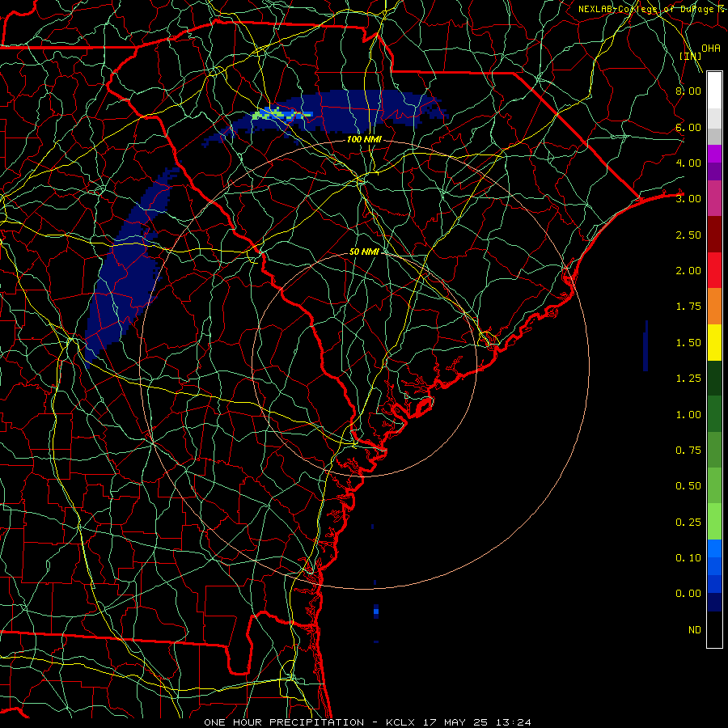This screenshot has height=728, width=728.
Task: Select the green swatch next to 0.75
Action: point(714,451)
